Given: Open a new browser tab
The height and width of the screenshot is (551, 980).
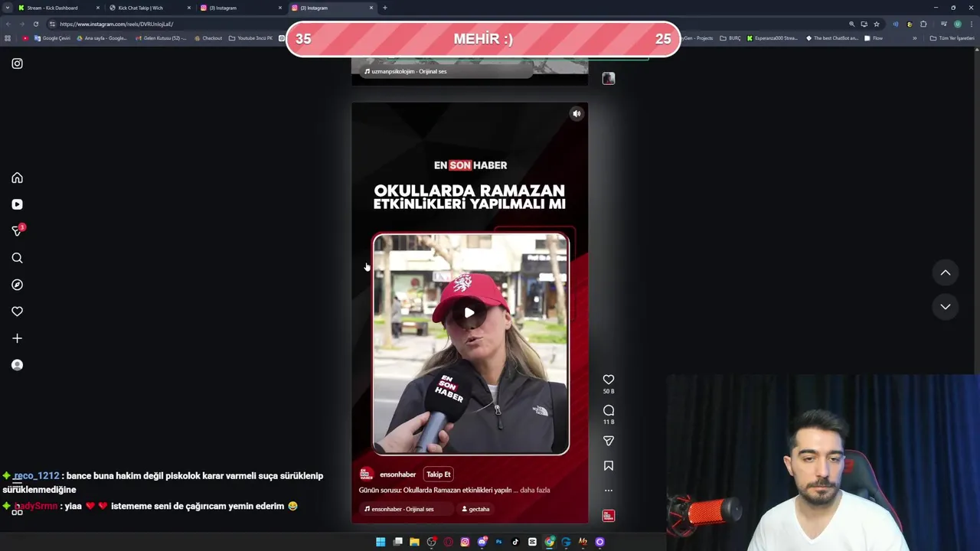Looking at the screenshot, I should [384, 8].
